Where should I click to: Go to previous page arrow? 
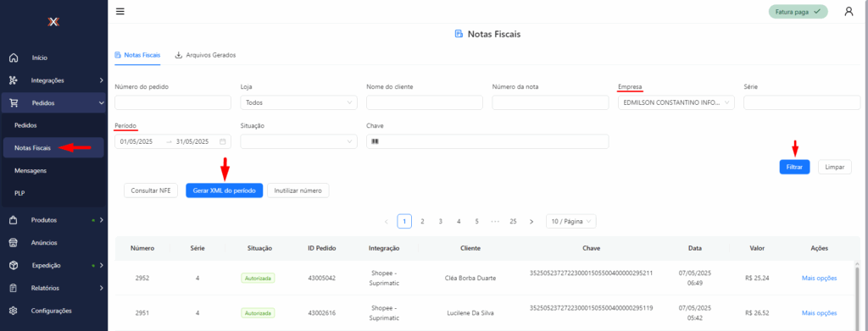coord(386,222)
